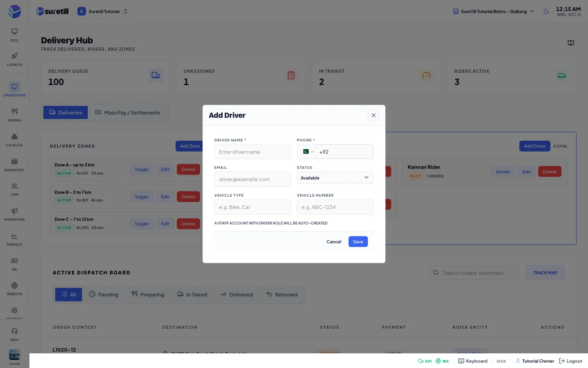Click Logout in the bottom bar
Viewport: 588px width, 368px height.
[570, 361]
